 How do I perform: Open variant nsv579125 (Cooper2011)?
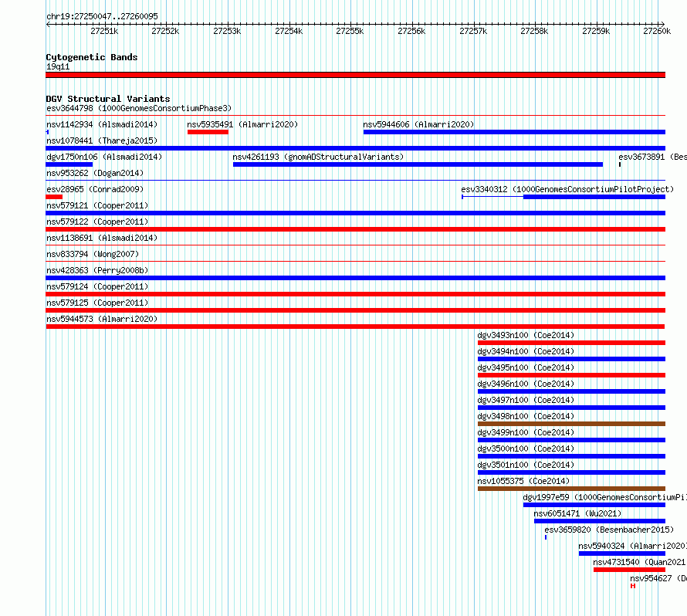pos(97,303)
